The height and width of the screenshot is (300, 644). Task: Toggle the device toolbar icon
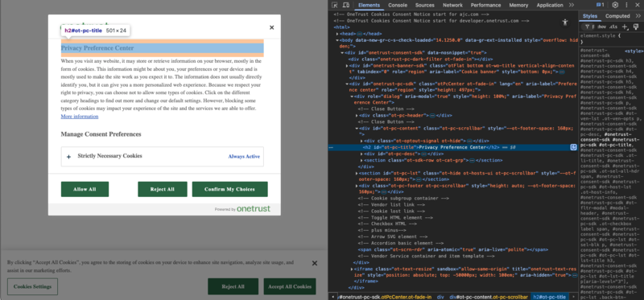[346, 5]
